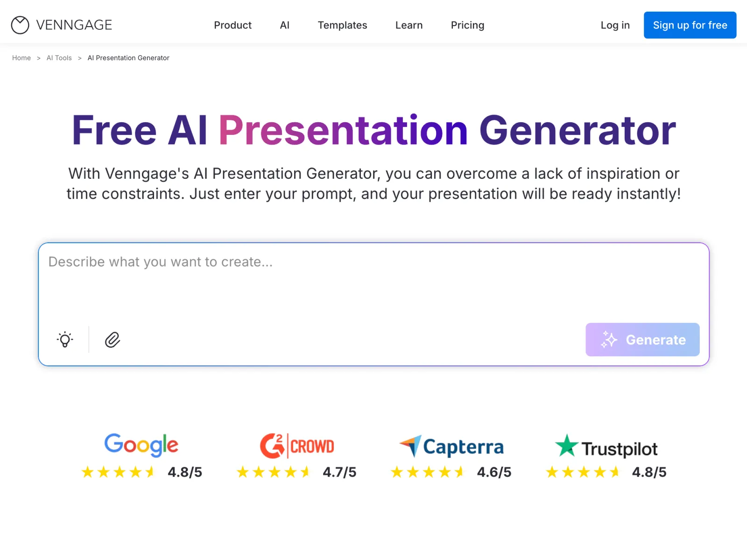This screenshot has width=747, height=560.
Task: Go to the Pricing page
Action: pos(467,25)
